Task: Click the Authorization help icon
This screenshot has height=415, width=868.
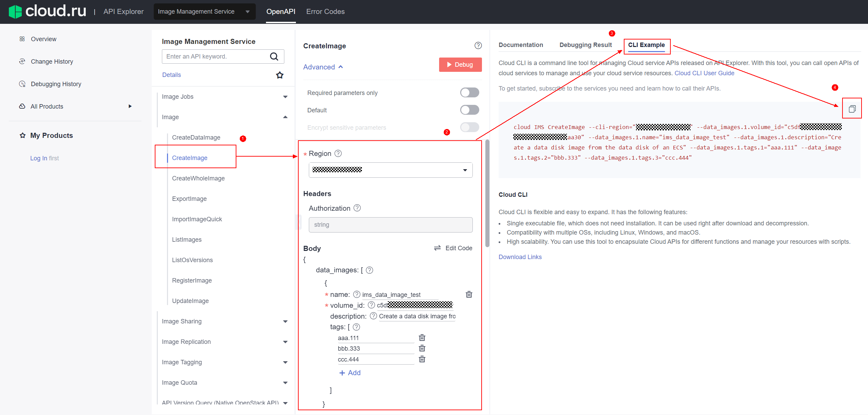Action: pos(357,208)
